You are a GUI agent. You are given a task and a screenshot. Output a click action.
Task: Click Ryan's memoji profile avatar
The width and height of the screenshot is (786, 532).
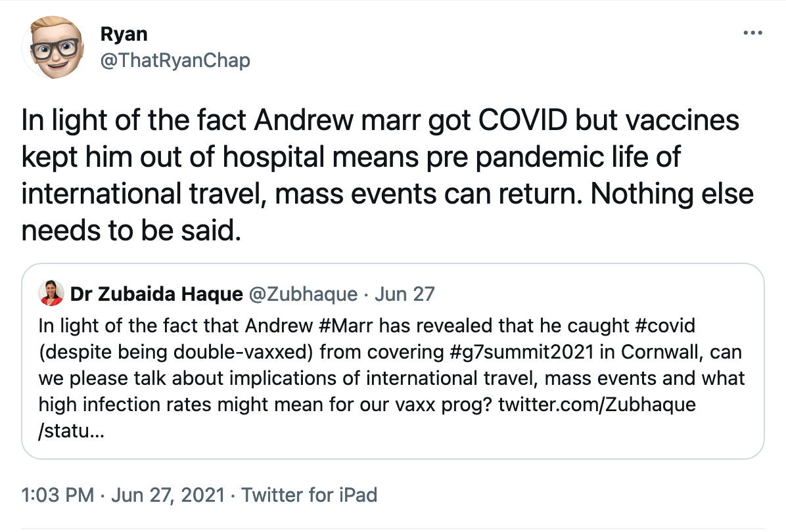(x=53, y=47)
